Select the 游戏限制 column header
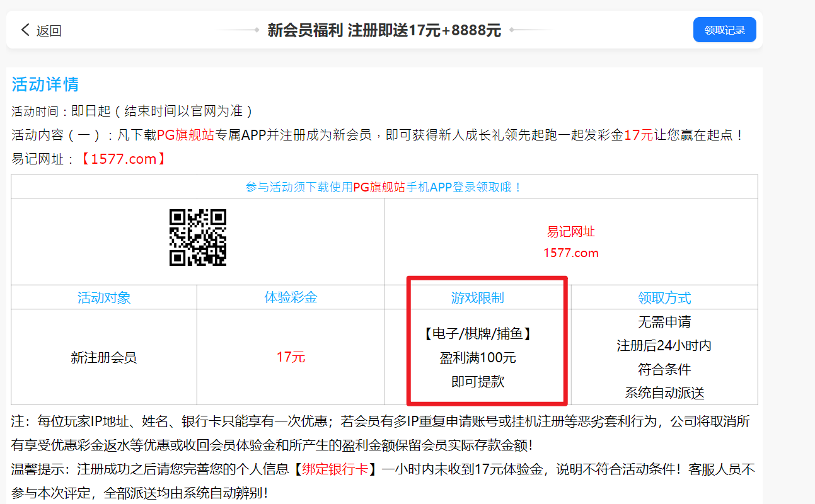Image resolution: width=815 pixels, height=504 pixels. [477, 298]
